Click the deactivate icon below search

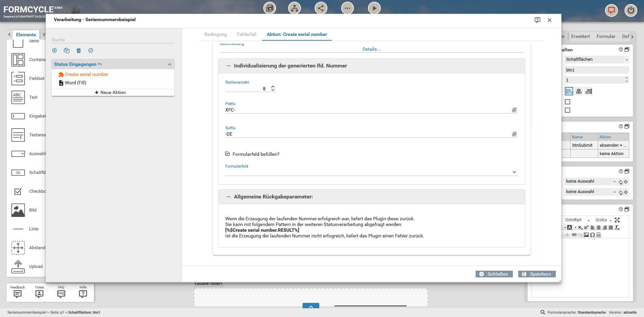(x=91, y=50)
